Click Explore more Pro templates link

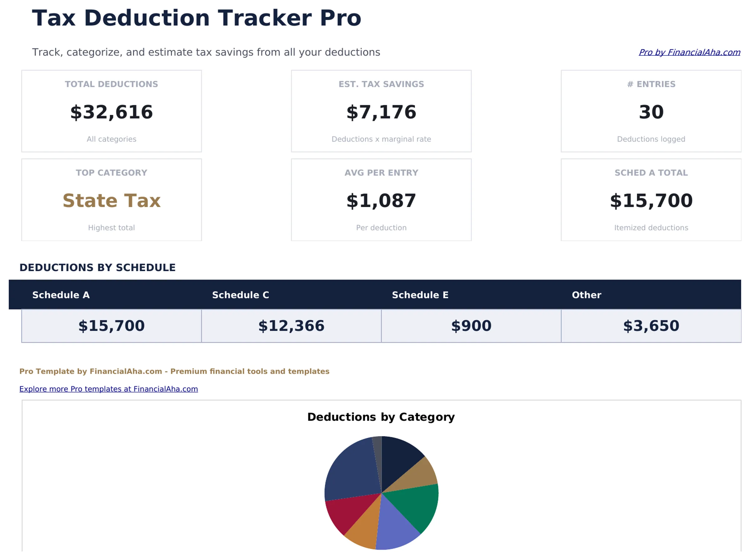(108, 389)
